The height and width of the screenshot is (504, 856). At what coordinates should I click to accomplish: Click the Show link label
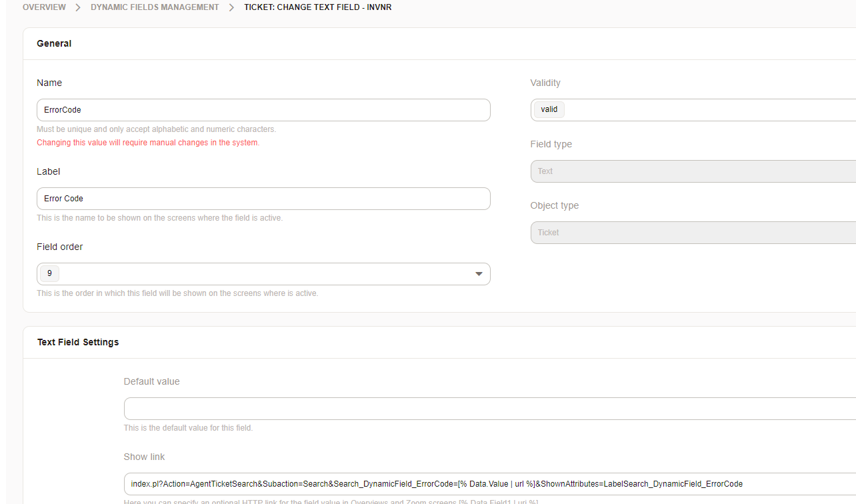pos(144,457)
